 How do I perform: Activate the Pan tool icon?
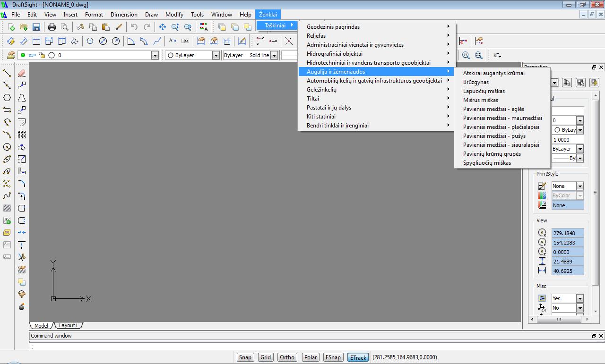[x=163, y=27]
